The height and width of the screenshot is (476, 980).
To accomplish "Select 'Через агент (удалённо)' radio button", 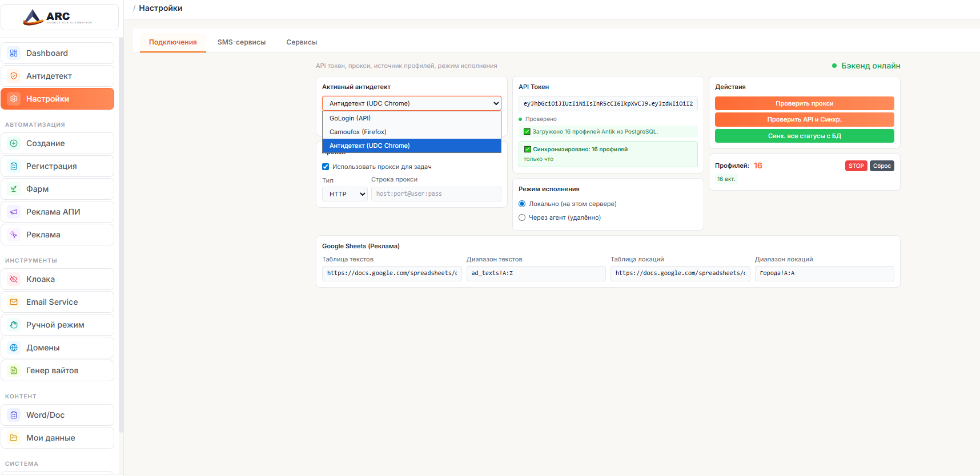I will [522, 217].
